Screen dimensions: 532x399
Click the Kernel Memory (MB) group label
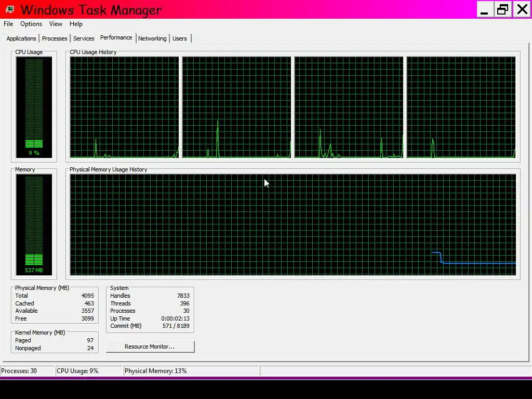[x=40, y=332]
